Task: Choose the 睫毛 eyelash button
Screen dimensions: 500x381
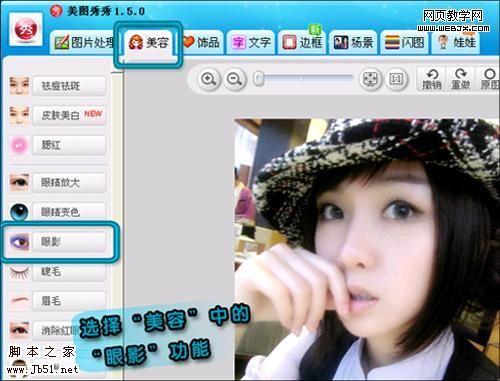Action: click(x=70, y=272)
